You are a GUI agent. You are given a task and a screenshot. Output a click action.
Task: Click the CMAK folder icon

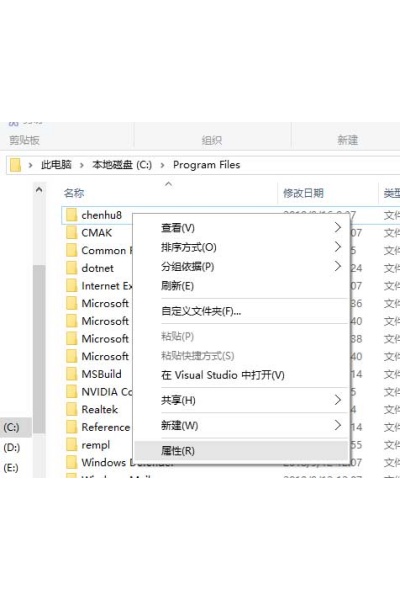click(x=71, y=233)
